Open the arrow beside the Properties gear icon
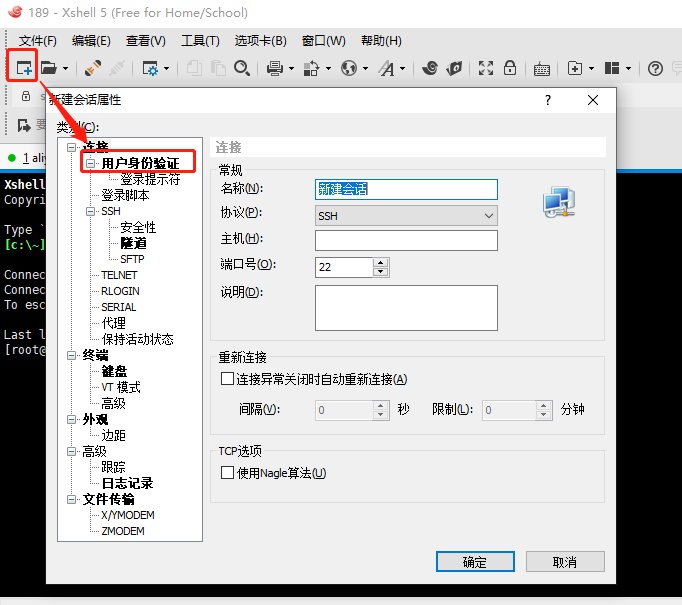Image resolution: width=682 pixels, height=605 pixels. click(x=166, y=69)
